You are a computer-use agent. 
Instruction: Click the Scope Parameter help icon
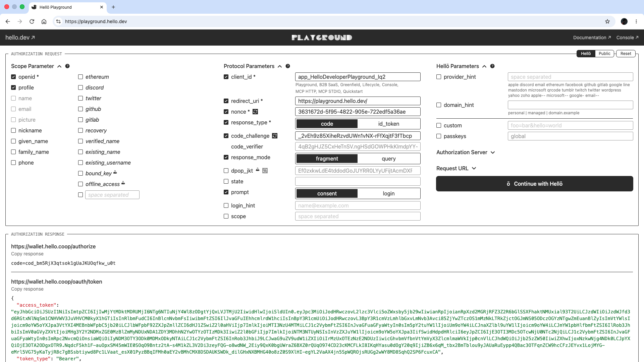click(67, 66)
